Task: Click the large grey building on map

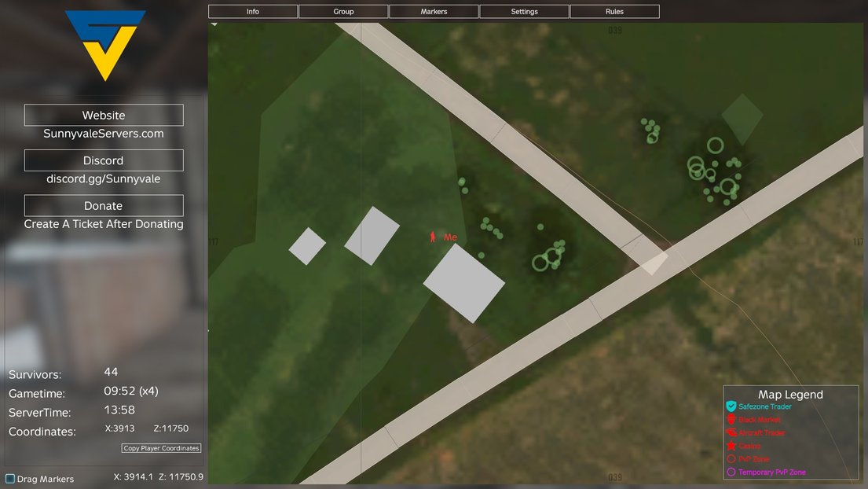Action: 464,283
